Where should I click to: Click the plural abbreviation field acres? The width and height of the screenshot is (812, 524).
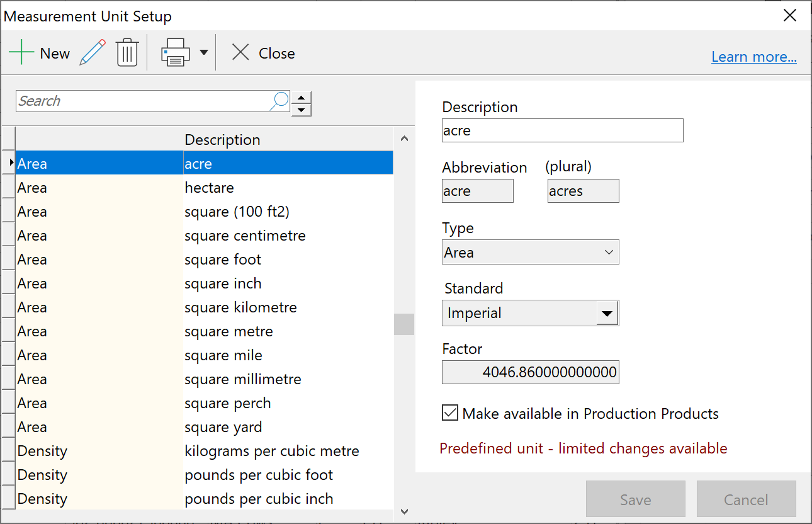584,191
